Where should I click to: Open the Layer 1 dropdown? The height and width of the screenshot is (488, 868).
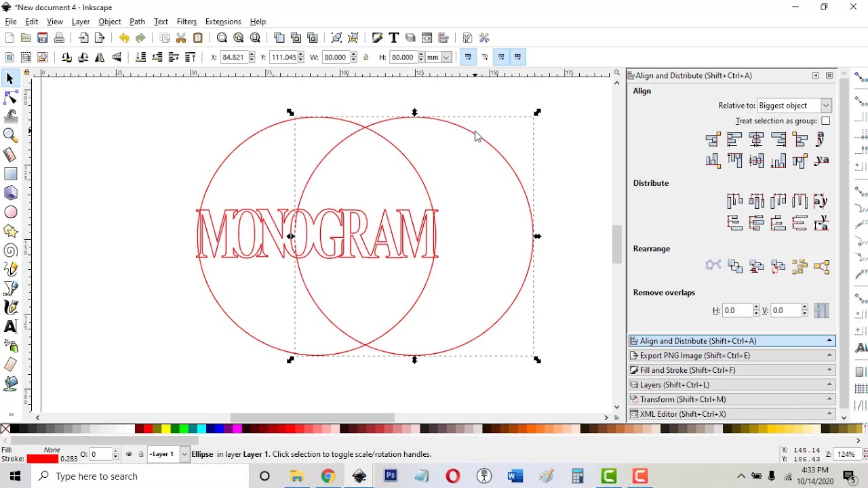(x=169, y=454)
